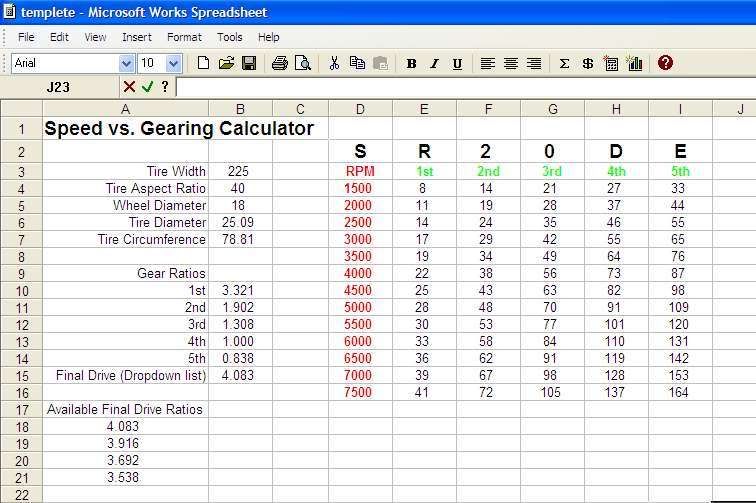Save the spreadsheet with the floppy icon
Screen dimensions: 756x503
pyautogui.click(x=249, y=63)
